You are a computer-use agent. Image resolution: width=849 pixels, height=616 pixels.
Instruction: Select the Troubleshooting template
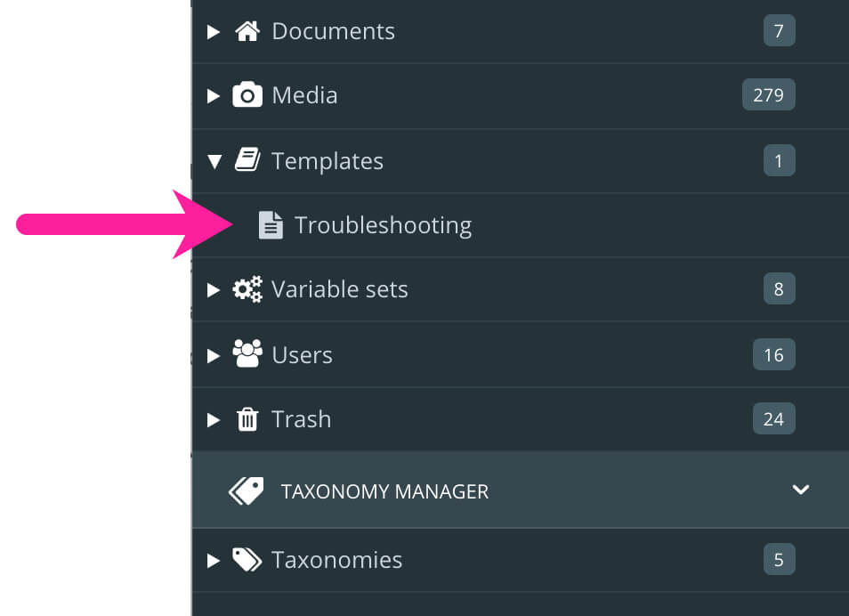(384, 224)
